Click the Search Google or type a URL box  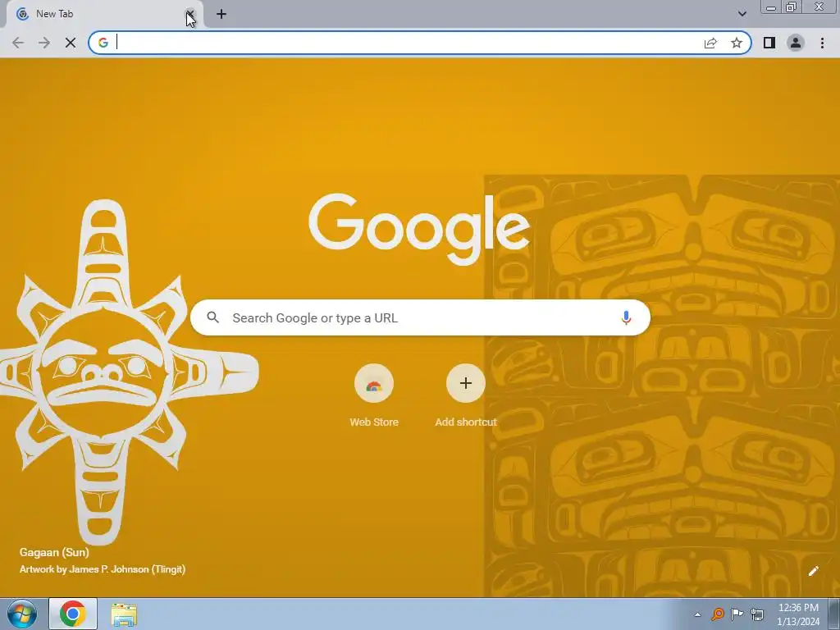420,317
